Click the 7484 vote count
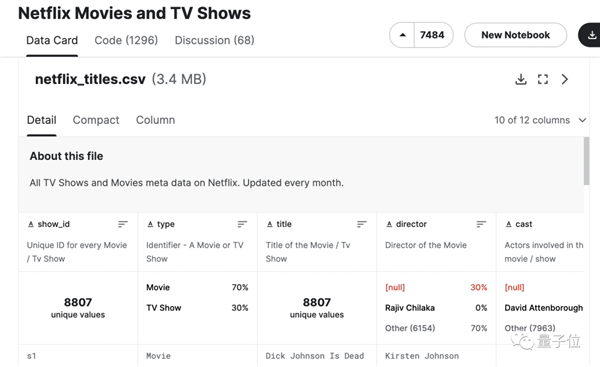The width and height of the screenshot is (600, 367). click(432, 35)
